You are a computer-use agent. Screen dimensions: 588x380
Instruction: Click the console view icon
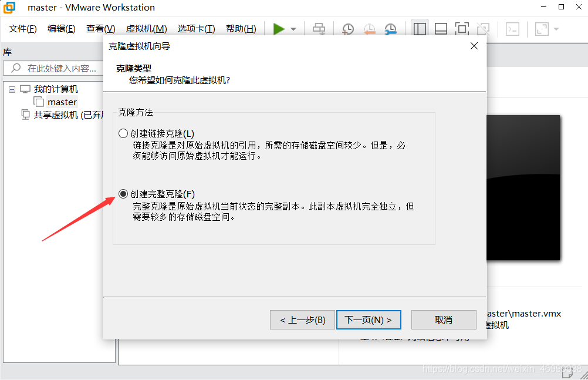(512, 29)
